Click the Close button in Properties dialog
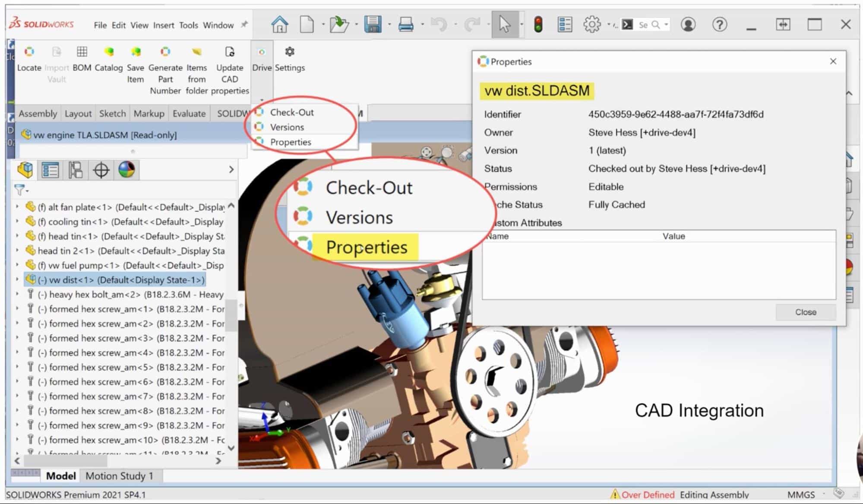 coord(806,312)
